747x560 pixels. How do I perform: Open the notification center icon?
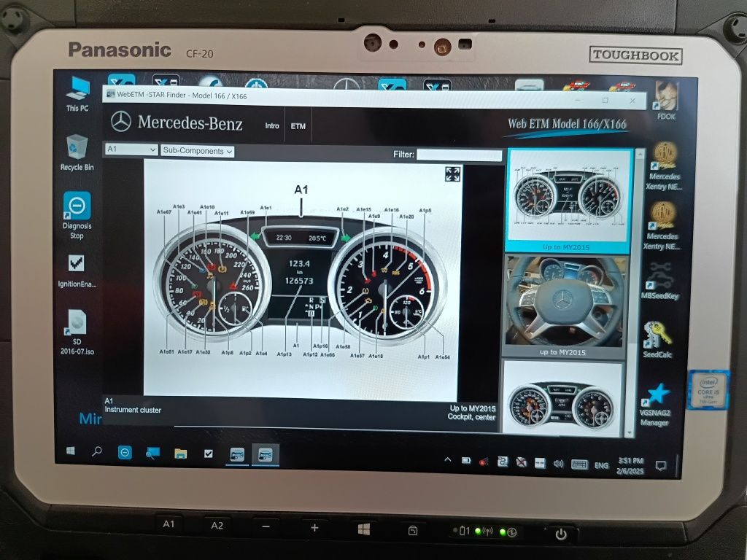click(x=660, y=466)
